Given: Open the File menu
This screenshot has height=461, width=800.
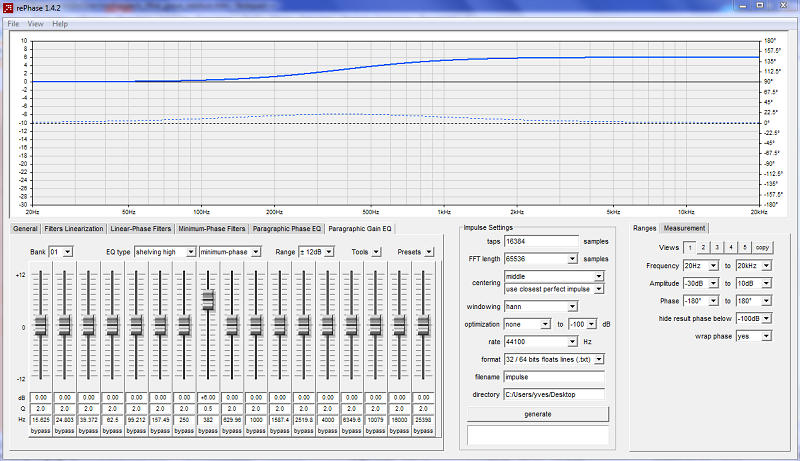Looking at the screenshot, I should point(13,24).
